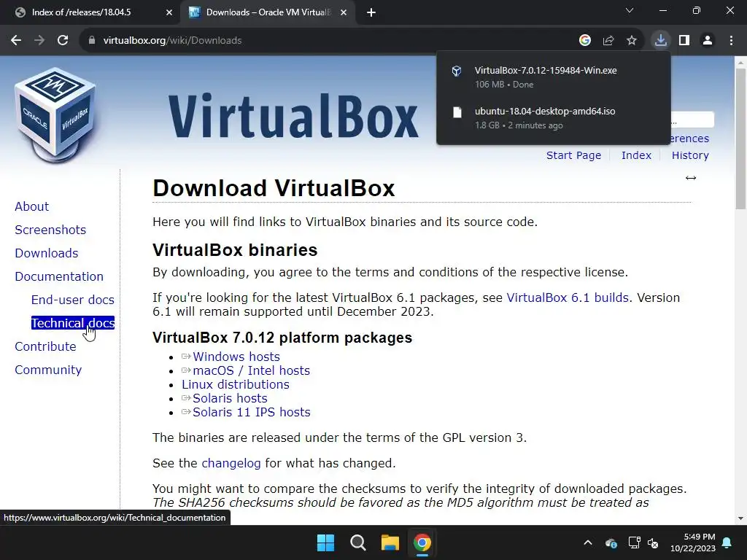Viewport: 747px width, 560px height.
Task: Open the Linux distributions link
Action: pyautogui.click(x=236, y=384)
